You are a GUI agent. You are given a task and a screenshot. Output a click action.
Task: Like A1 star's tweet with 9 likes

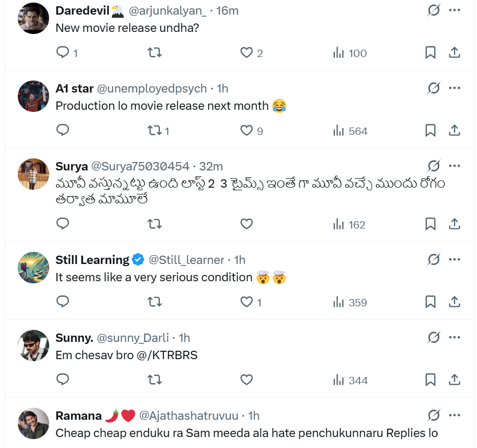click(247, 131)
